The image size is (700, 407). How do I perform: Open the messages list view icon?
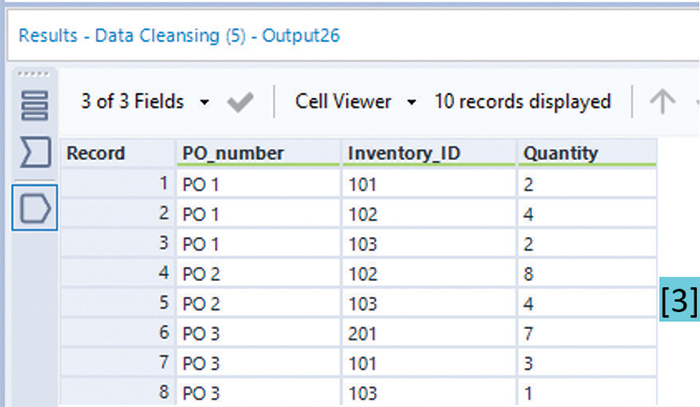click(35, 104)
